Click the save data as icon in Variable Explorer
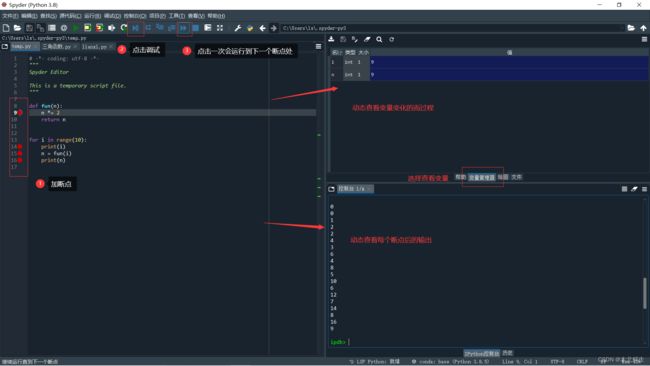The image size is (650, 366). click(x=355, y=39)
